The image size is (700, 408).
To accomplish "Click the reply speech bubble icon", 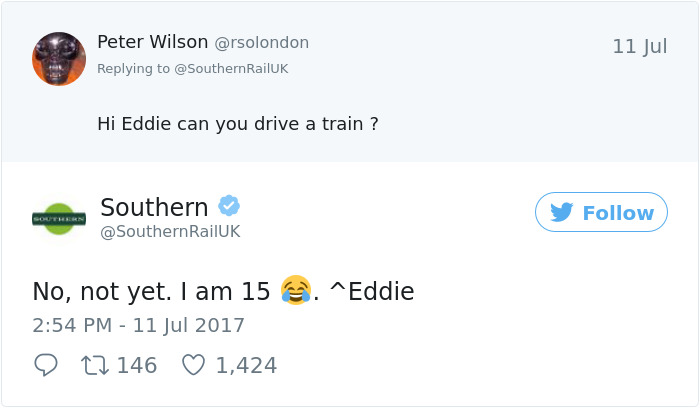I will click(x=46, y=366).
